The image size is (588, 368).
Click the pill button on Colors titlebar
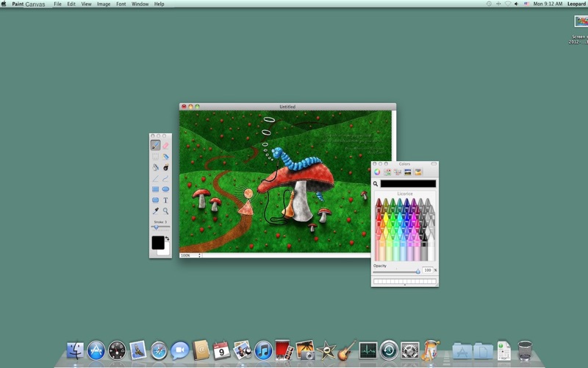pyautogui.click(x=434, y=163)
